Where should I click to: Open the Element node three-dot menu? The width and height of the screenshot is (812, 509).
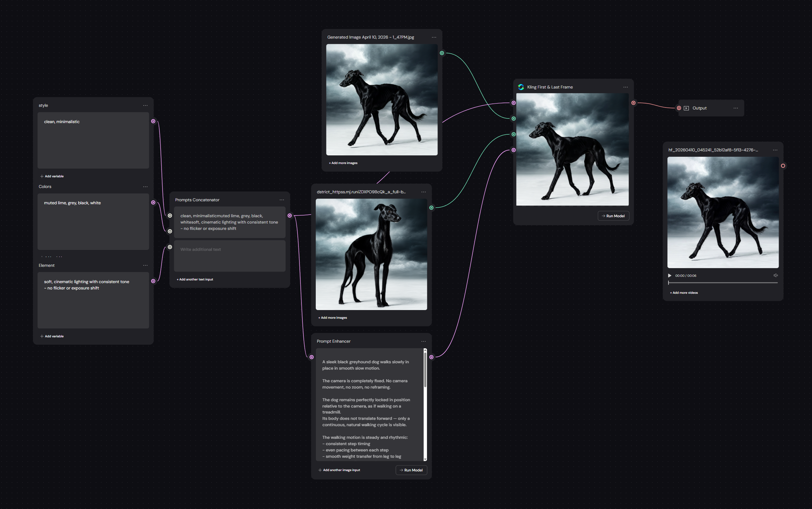tap(145, 265)
